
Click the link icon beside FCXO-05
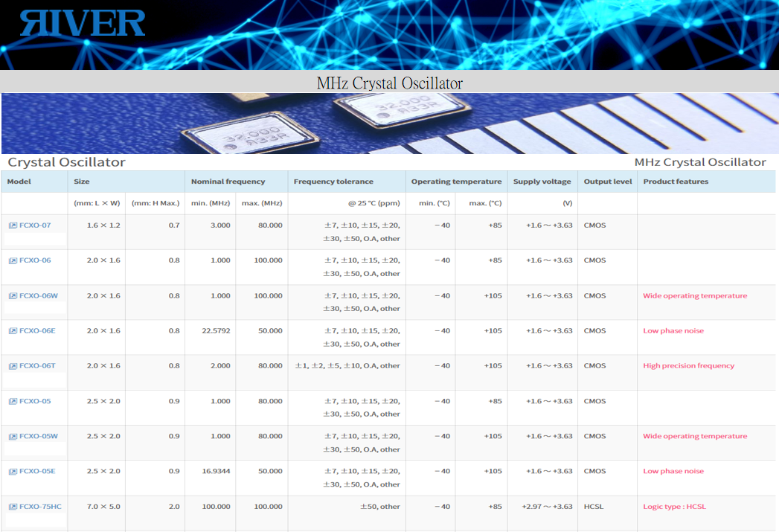pos(13,402)
